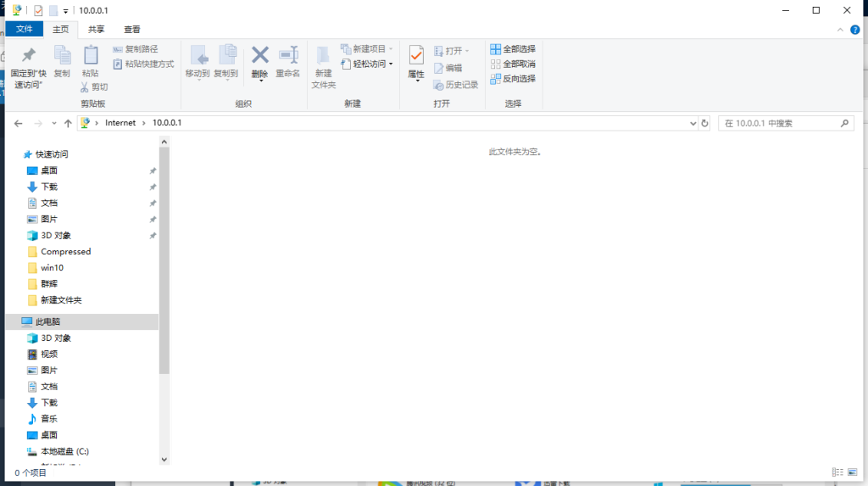
Task: Go forward with the right arrow
Action: coord(38,124)
